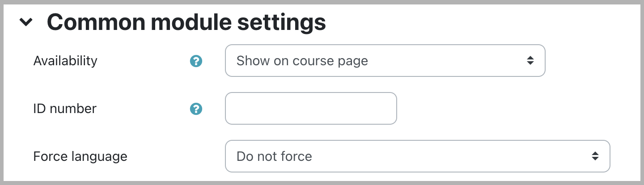This screenshot has width=644, height=185.
Task: Open the Force language dropdown
Action: pos(417,156)
